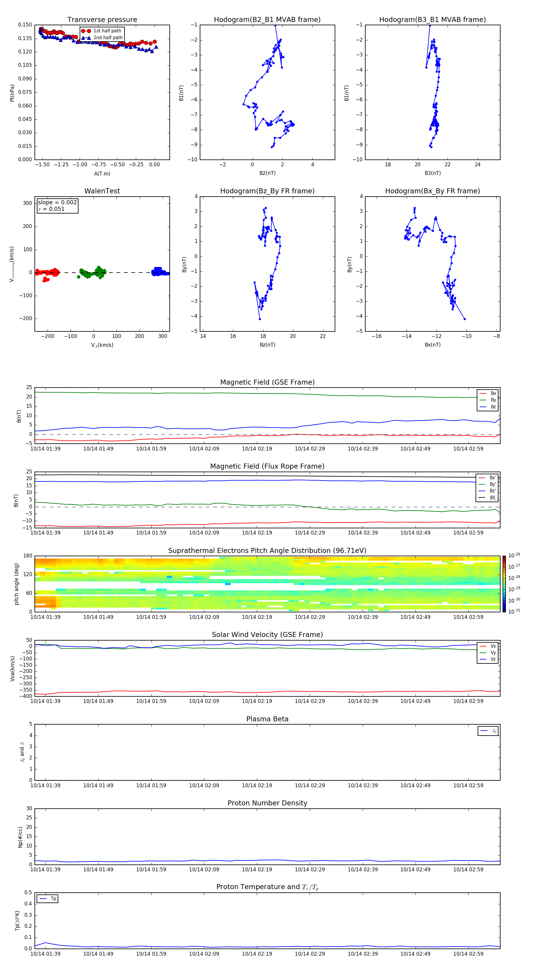Screen dimensions: 535x980
Task: Click the red cluster in WalenTest plot
Action: pyautogui.click(x=47, y=274)
